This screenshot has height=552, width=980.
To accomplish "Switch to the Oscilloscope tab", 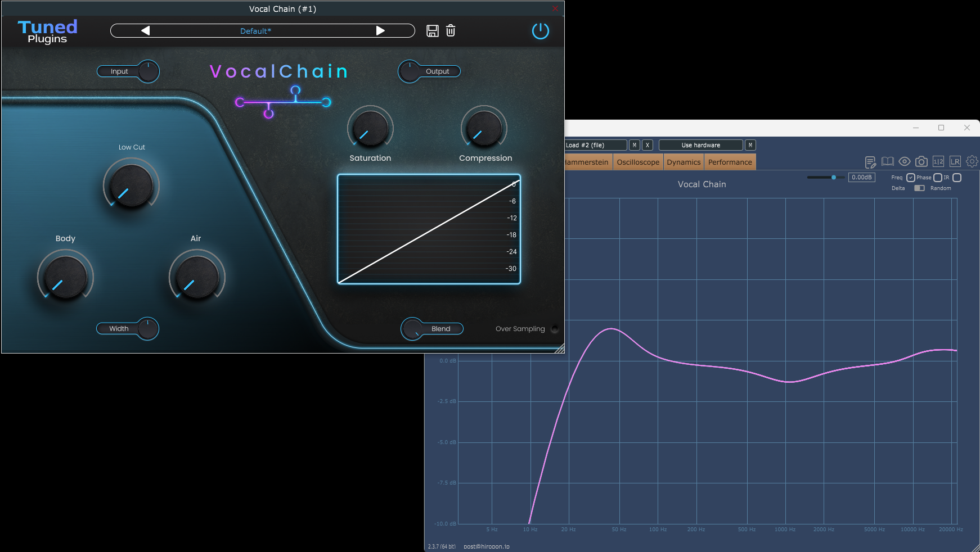I will [x=638, y=162].
